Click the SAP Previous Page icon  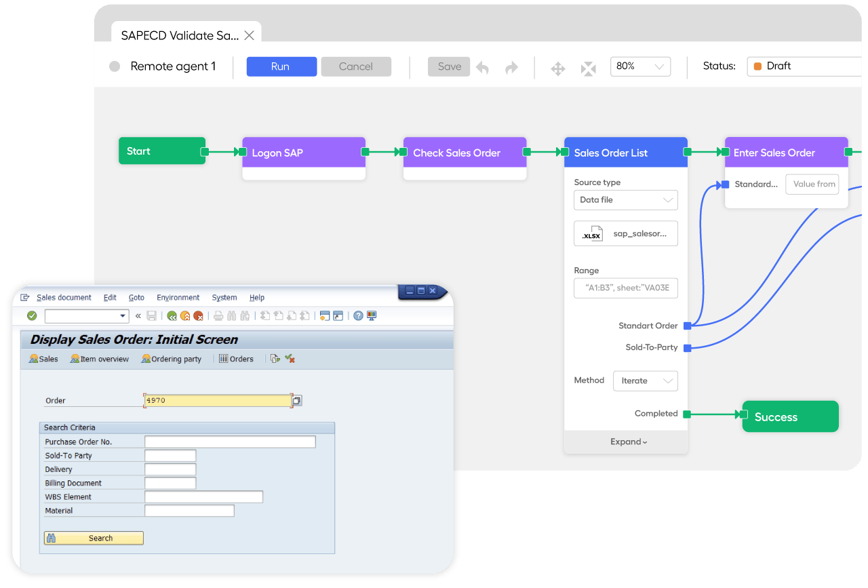[x=278, y=316]
